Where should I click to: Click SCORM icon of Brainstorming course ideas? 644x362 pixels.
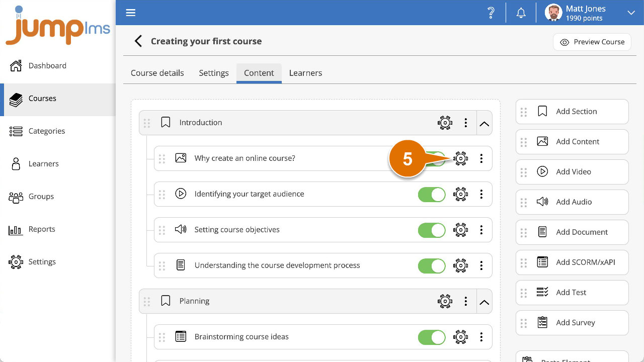click(181, 336)
